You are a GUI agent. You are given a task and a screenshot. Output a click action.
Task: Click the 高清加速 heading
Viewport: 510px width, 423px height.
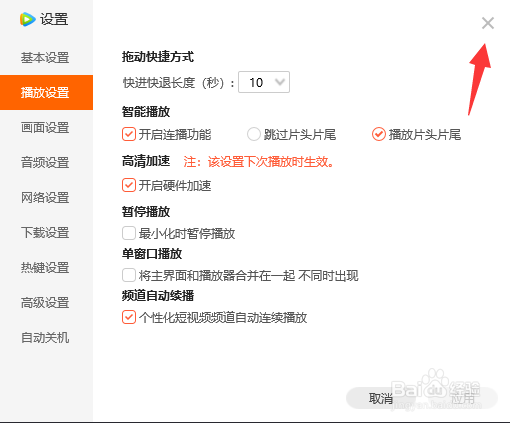coord(146,161)
